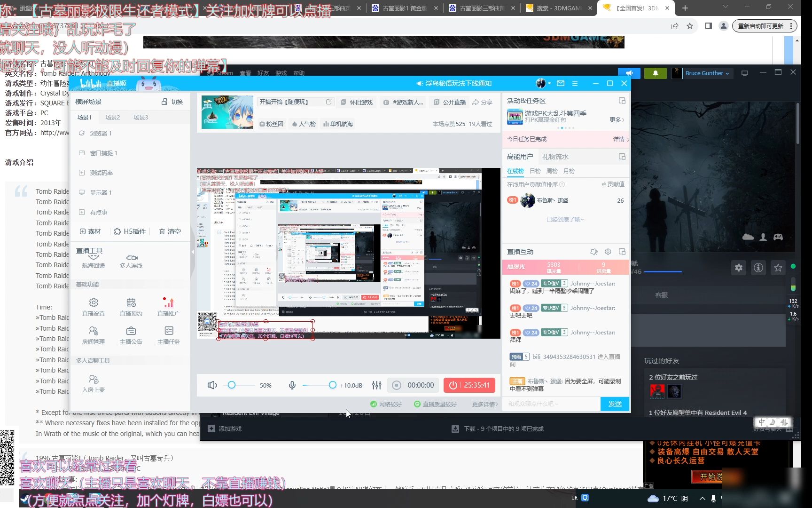Click the effects icon beside 直播互动 gear

(594, 252)
